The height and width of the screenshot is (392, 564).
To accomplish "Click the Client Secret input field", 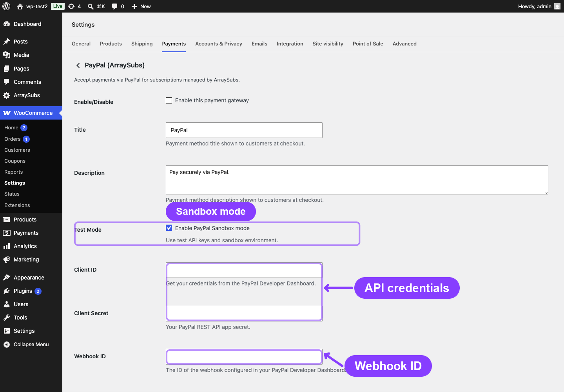I will (244, 313).
